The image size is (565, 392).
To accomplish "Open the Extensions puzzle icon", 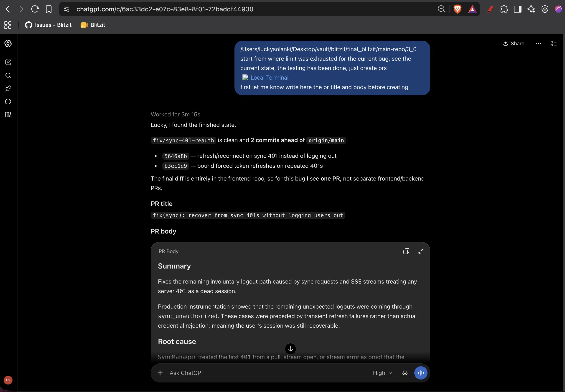I will [x=504, y=9].
